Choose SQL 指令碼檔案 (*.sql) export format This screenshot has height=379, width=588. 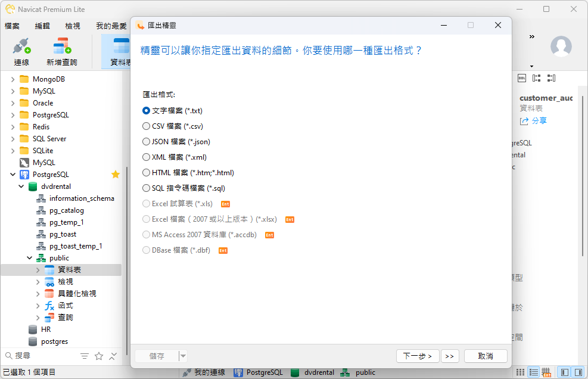[x=147, y=188]
